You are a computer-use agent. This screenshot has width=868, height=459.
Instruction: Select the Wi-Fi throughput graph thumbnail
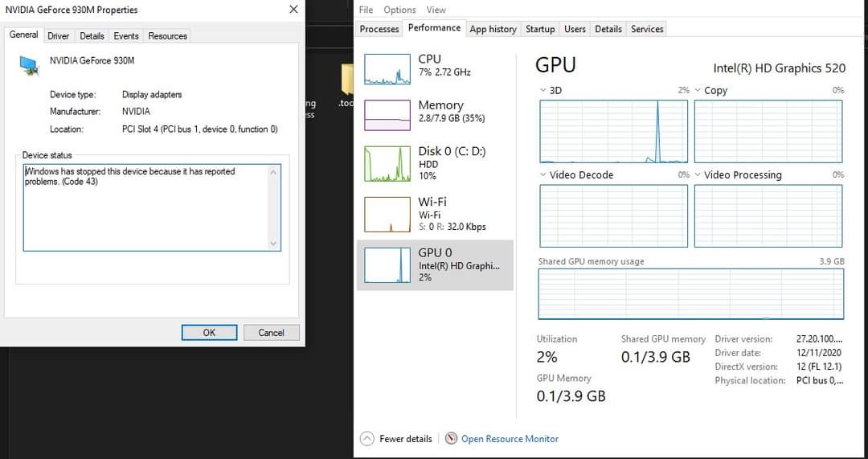[x=387, y=214]
